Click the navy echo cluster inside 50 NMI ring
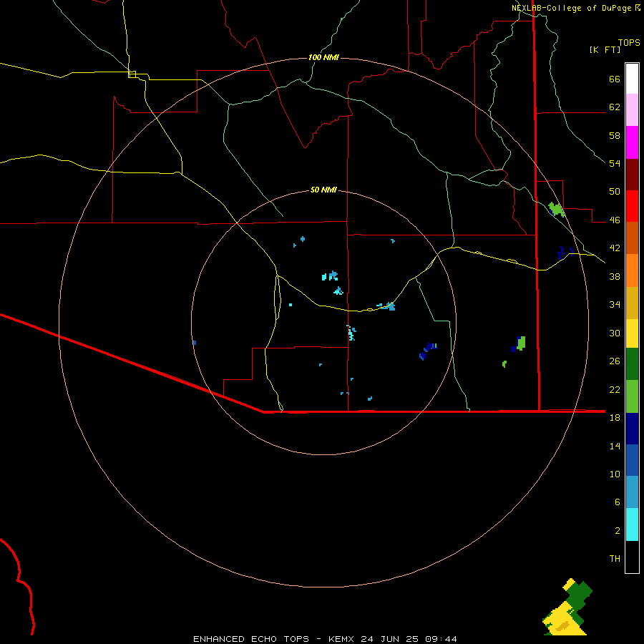 click(x=428, y=351)
